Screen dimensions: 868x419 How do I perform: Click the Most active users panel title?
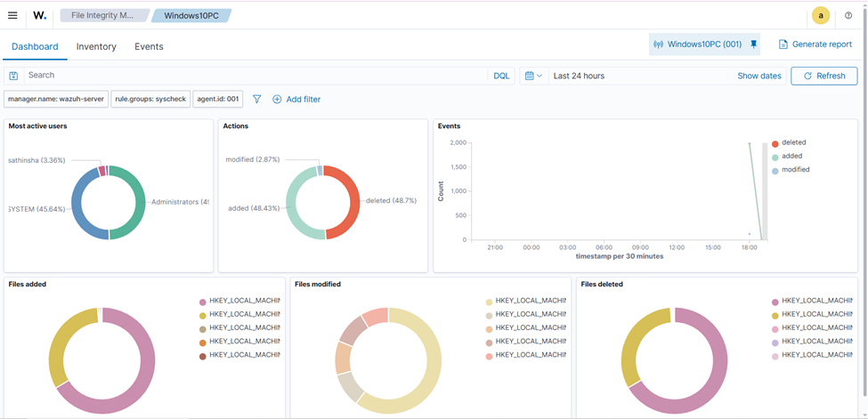pos(37,126)
